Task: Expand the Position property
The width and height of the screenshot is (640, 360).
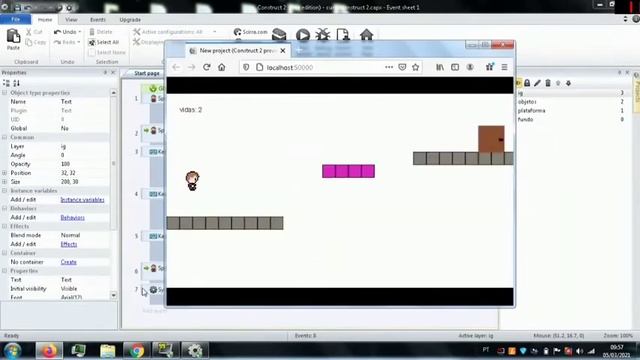Action: point(4,173)
